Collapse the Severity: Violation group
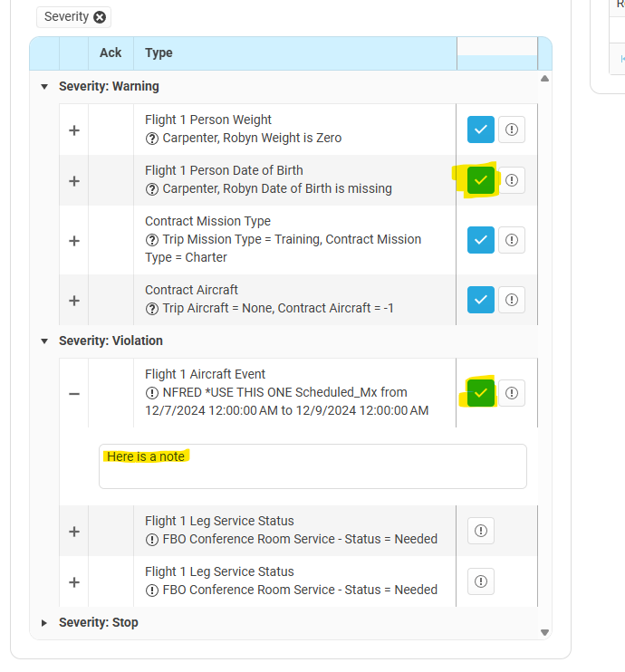 (x=44, y=341)
